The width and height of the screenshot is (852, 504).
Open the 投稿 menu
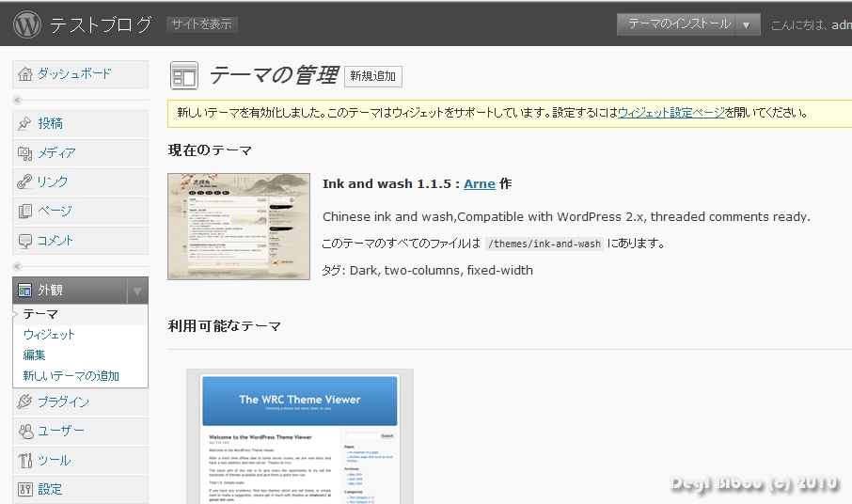tap(81, 124)
